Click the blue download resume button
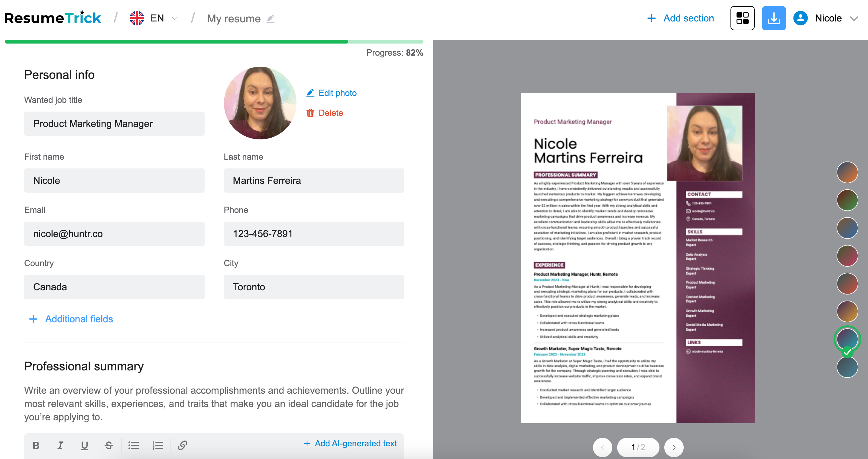 pyautogui.click(x=773, y=18)
